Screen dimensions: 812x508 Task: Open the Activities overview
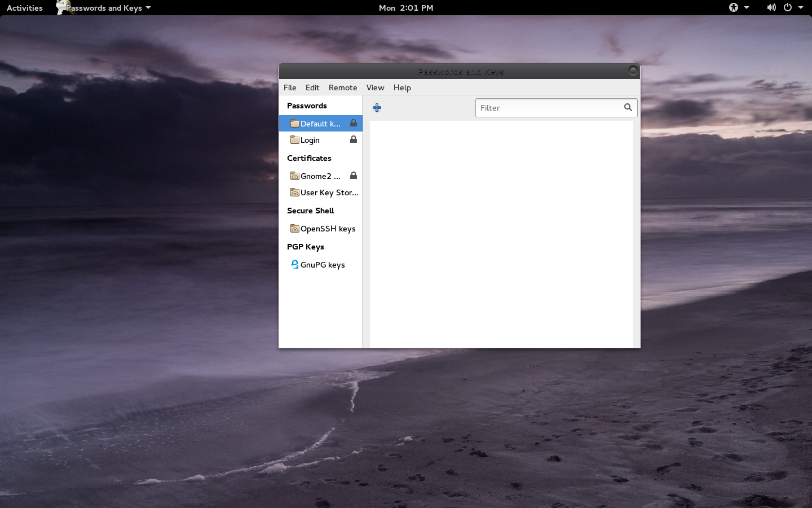click(25, 7)
